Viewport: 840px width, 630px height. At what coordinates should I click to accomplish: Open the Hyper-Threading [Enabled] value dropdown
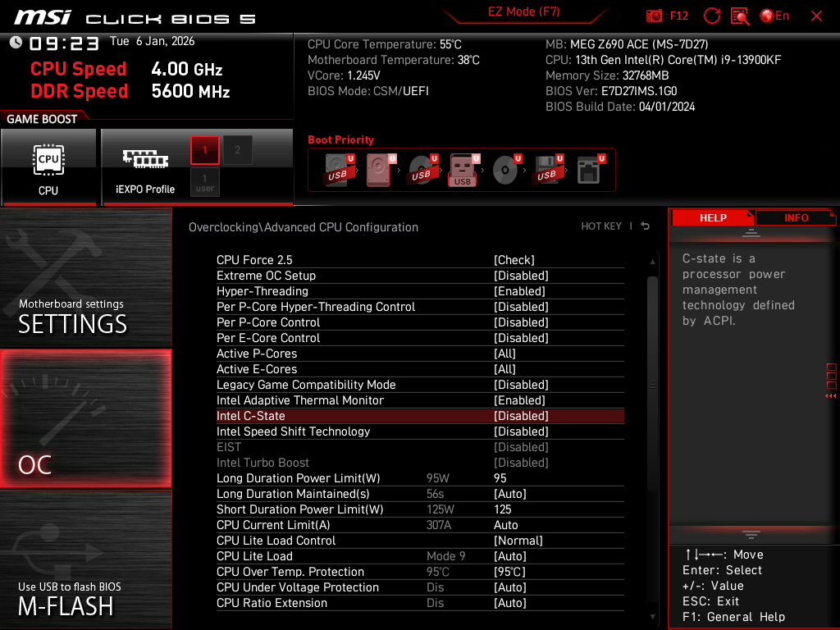[520, 291]
